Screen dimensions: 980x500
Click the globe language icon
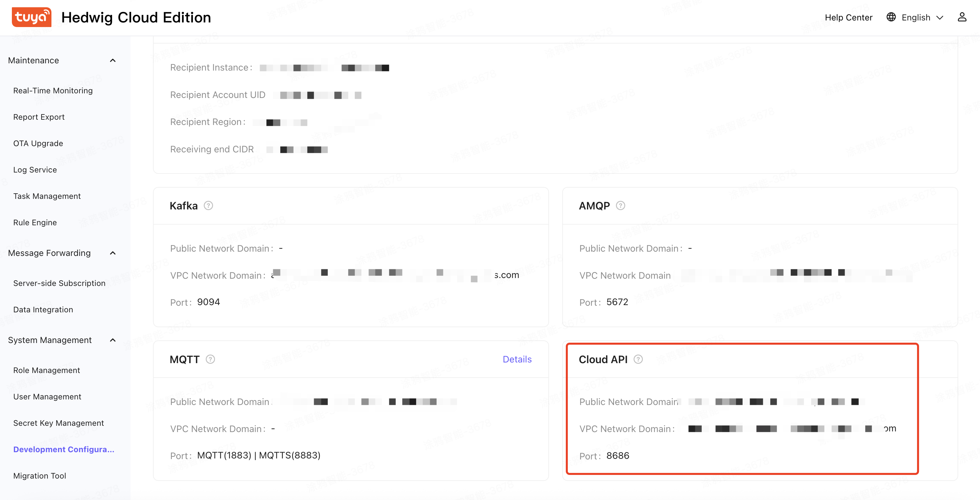[891, 17]
